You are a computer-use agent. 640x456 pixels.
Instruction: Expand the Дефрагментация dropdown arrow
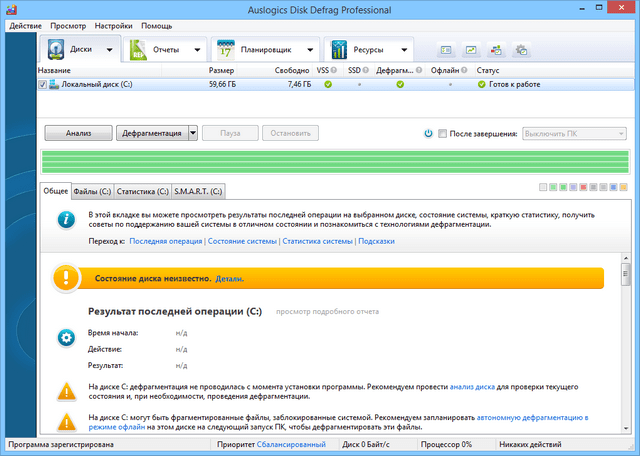pyautogui.click(x=192, y=133)
